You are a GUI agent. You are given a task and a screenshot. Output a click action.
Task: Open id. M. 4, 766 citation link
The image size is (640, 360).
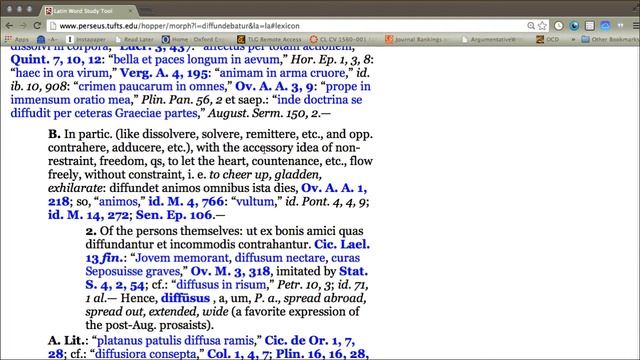[x=186, y=202]
